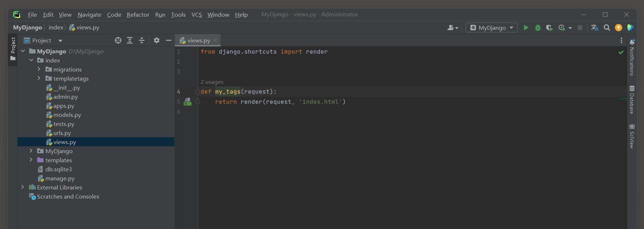This screenshot has width=644, height=229.
Task: Expand the inner MyDjango package
Action: click(x=31, y=151)
